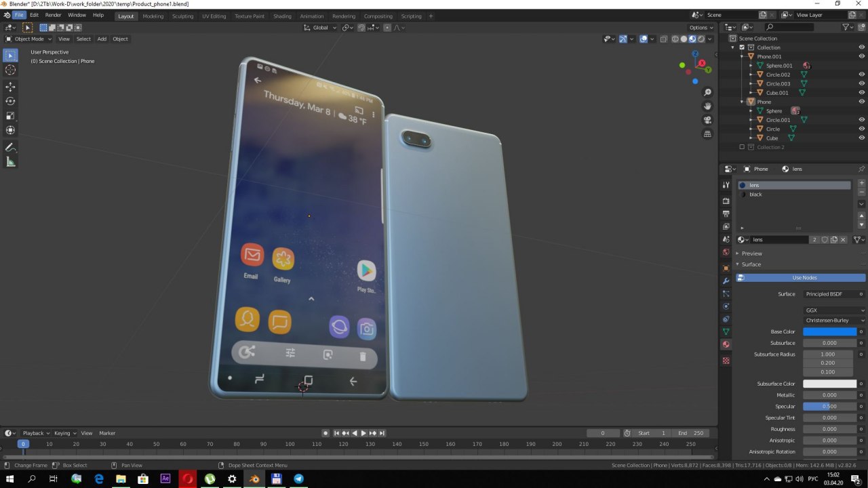Remove material slot with minus button
Viewport: 868px width, 488px height.
862,192
